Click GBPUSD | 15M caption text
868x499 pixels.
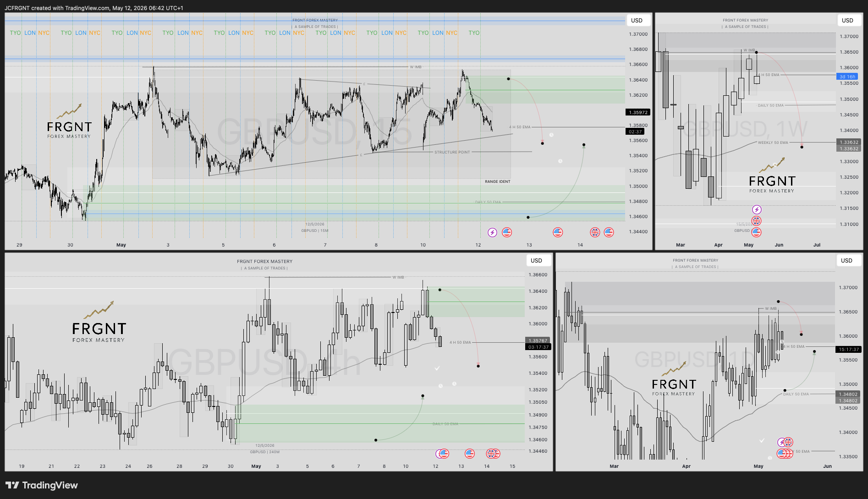coord(314,230)
